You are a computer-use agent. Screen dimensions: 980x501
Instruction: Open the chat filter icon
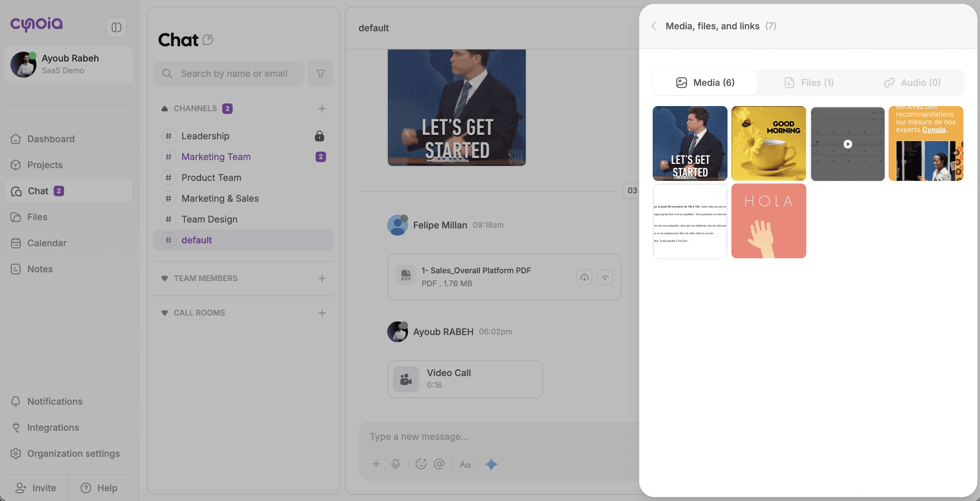tap(321, 74)
